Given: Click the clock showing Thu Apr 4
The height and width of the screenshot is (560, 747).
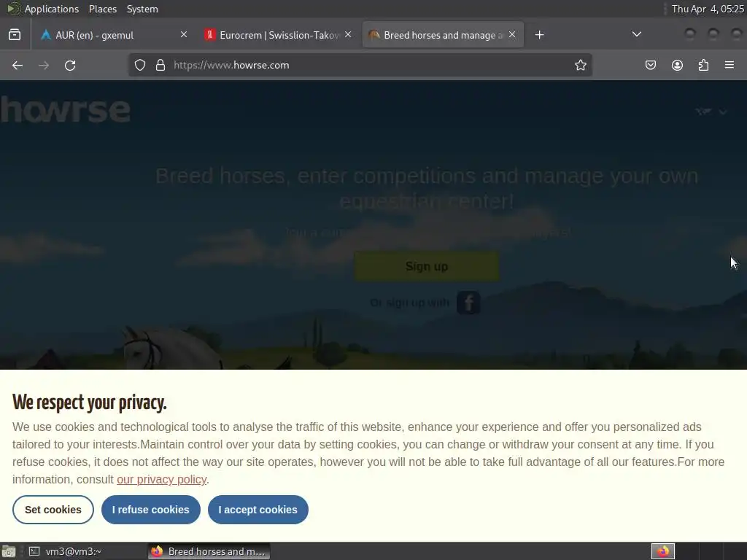Looking at the screenshot, I should 708,9.
